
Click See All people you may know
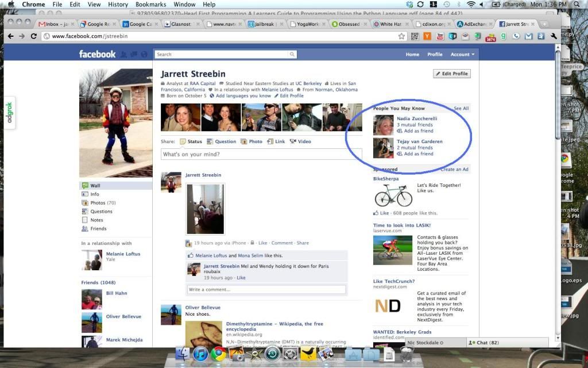tap(461, 108)
